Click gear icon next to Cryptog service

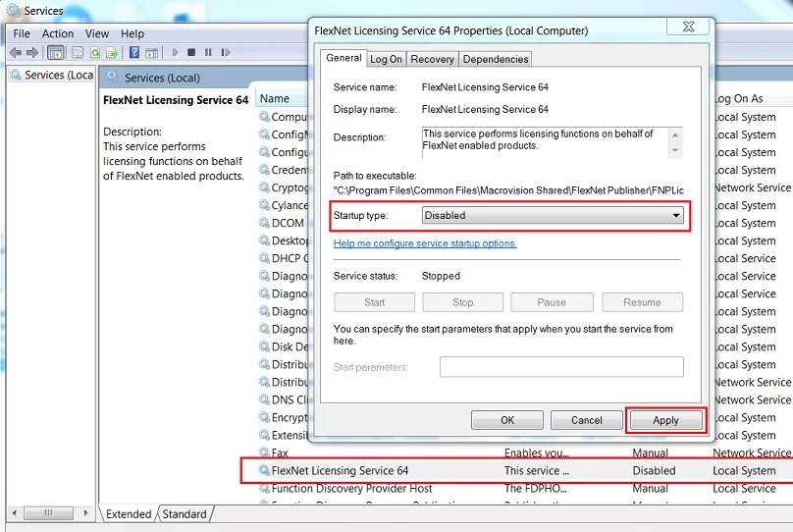point(264,187)
